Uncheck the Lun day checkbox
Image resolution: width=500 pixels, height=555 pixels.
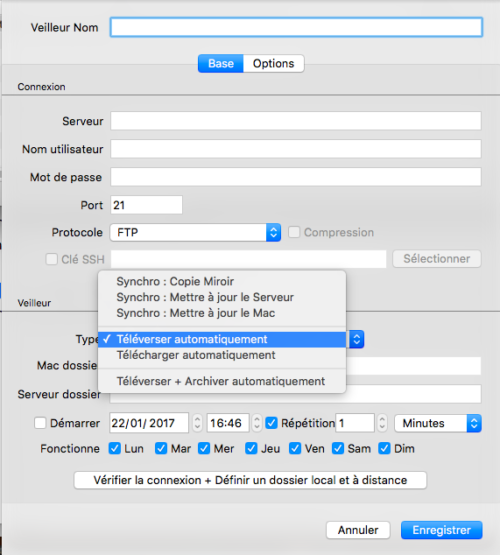pyautogui.click(x=115, y=448)
